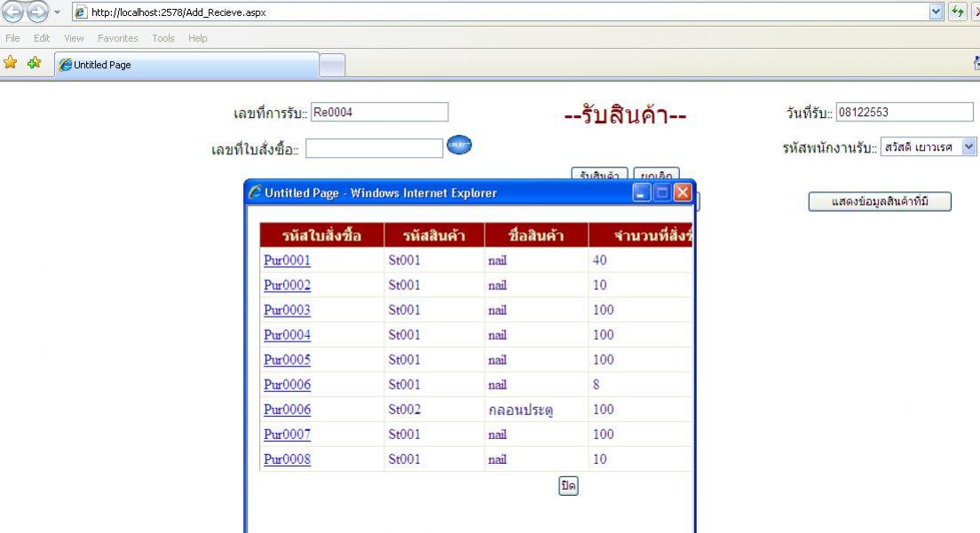Open the Edit menu

tap(42, 38)
